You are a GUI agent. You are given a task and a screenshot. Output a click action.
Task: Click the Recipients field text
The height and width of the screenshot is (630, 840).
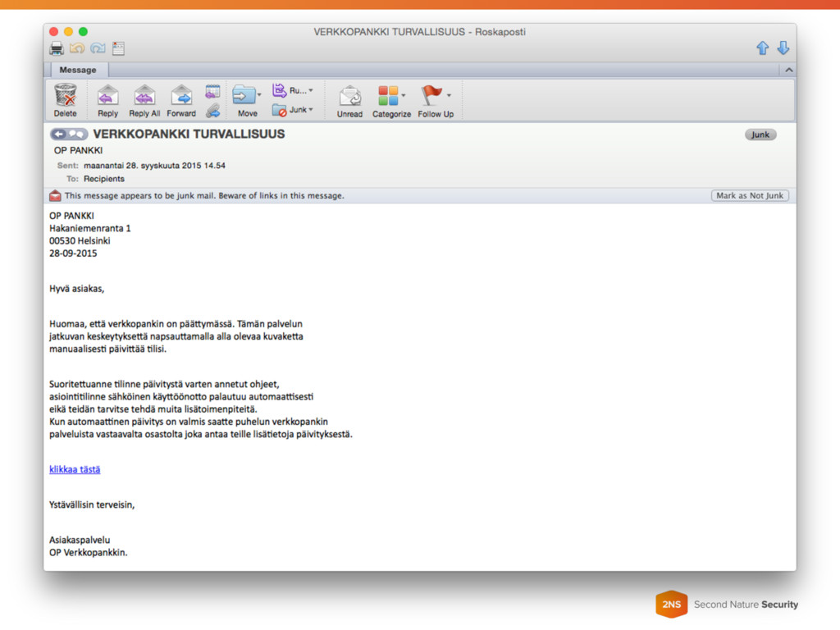104,179
